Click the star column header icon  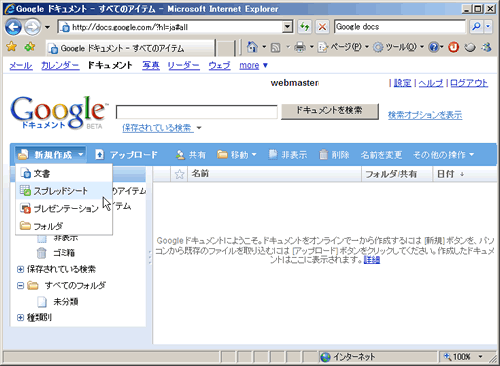[x=179, y=174]
